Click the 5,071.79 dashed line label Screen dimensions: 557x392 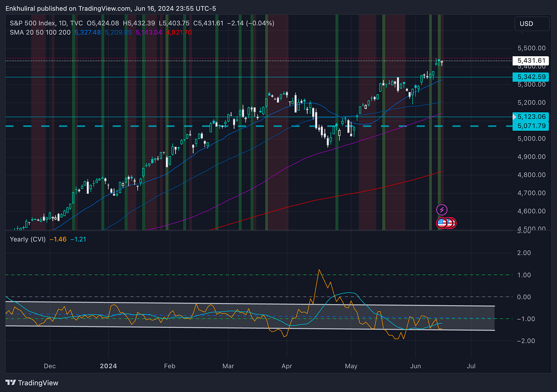pyautogui.click(x=531, y=126)
